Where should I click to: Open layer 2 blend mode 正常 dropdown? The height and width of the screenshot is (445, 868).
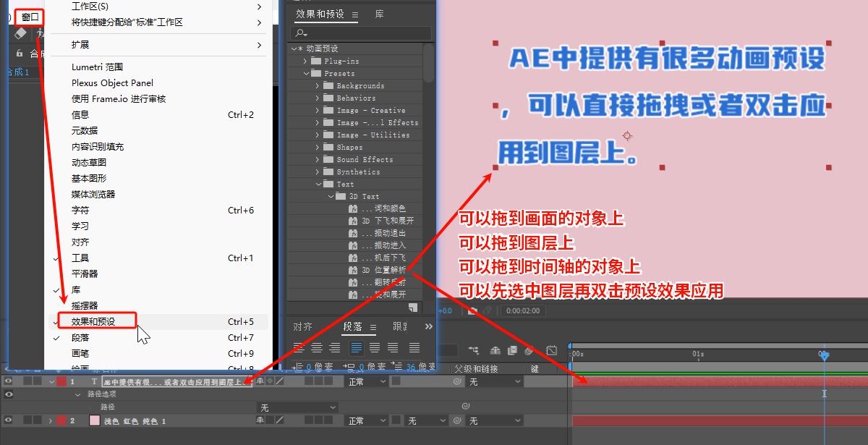click(367, 420)
